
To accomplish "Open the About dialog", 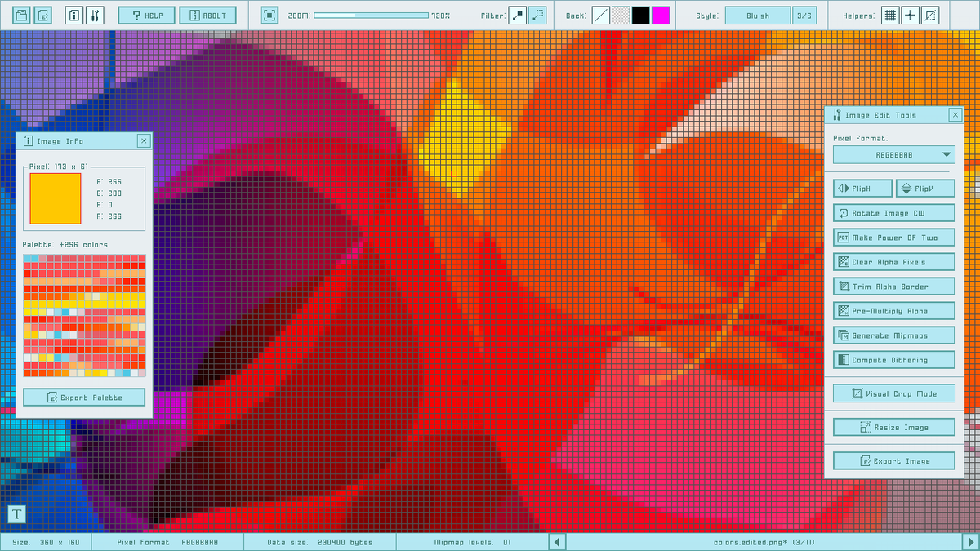I will pyautogui.click(x=207, y=14).
